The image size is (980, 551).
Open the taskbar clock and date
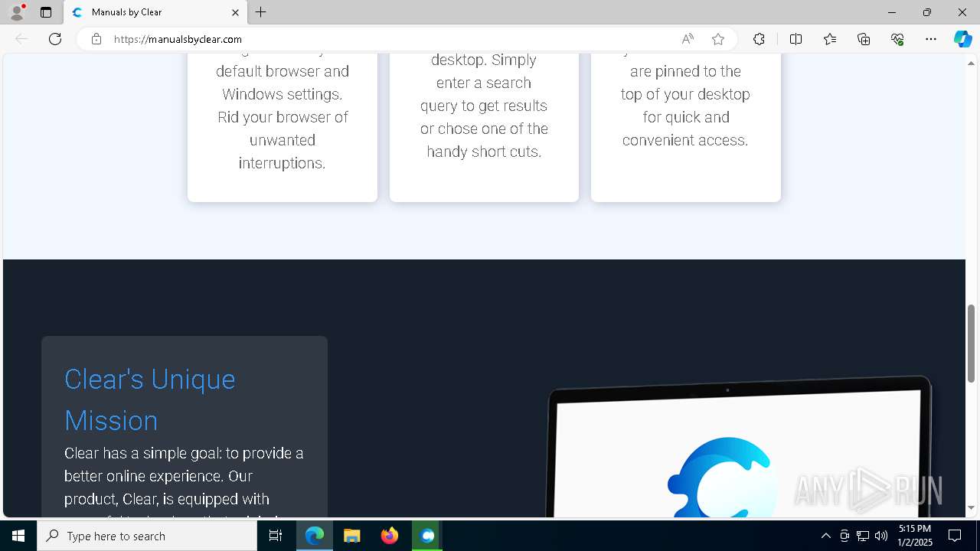tap(914, 536)
